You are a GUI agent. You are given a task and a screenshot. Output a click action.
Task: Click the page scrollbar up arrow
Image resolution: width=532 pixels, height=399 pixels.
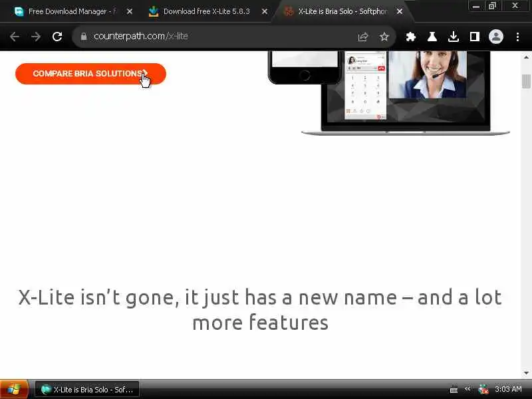click(526, 57)
